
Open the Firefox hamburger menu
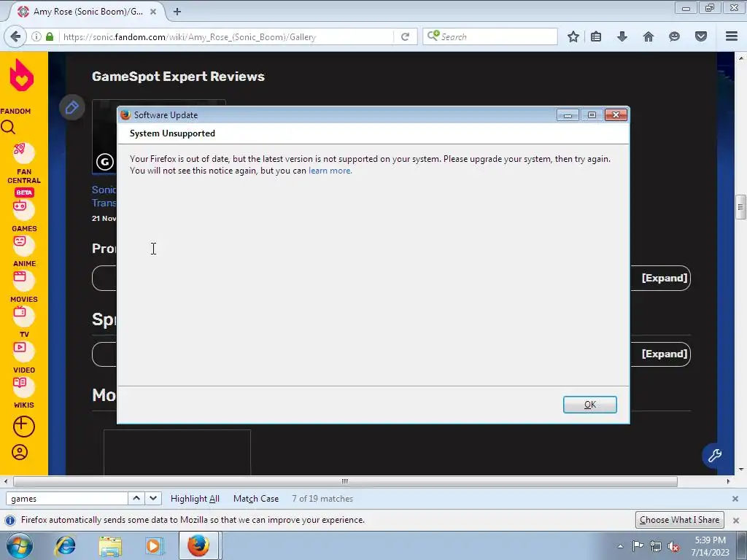pos(732,36)
